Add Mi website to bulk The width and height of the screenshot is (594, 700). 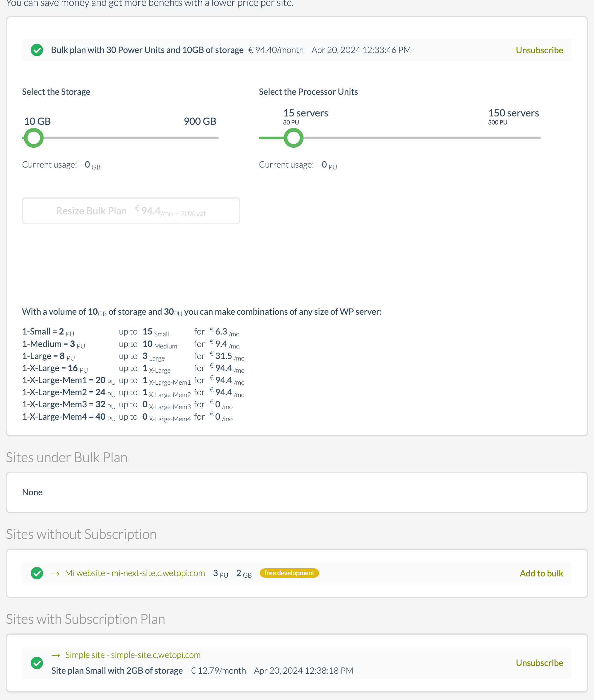point(541,573)
